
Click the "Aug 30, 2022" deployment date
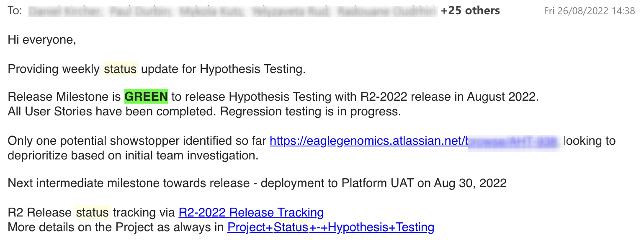[470, 183]
